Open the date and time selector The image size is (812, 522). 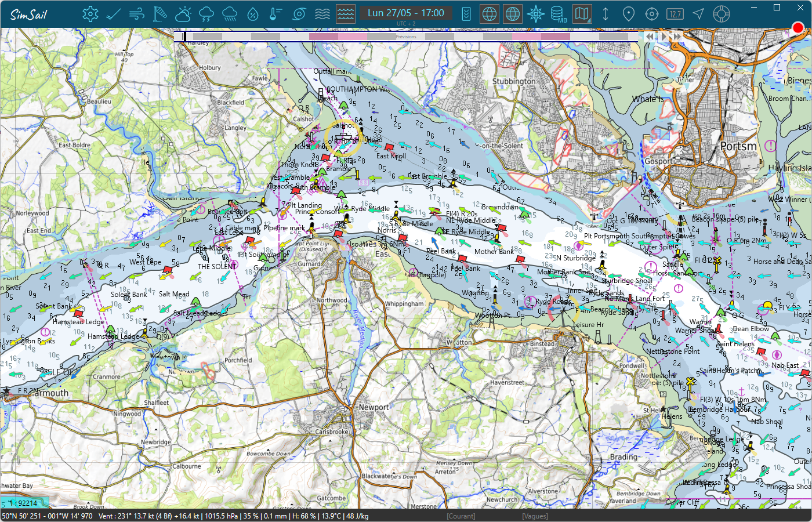pyautogui.click(x=406, y=13)
